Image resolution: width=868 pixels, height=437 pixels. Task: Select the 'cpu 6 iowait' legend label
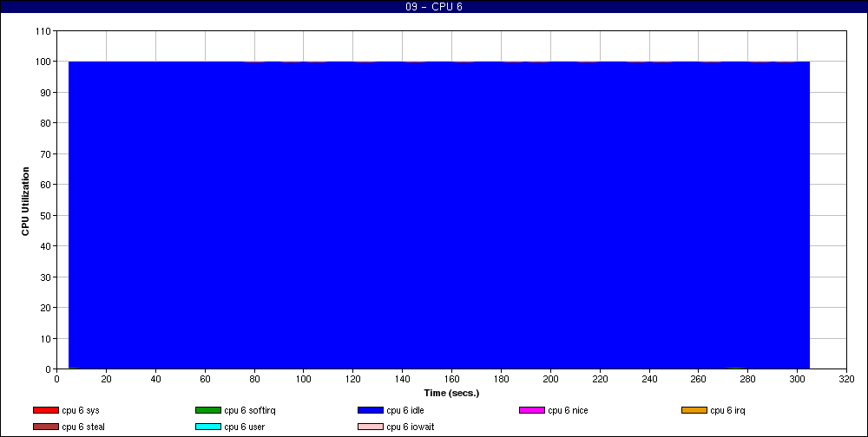(411, 427)
